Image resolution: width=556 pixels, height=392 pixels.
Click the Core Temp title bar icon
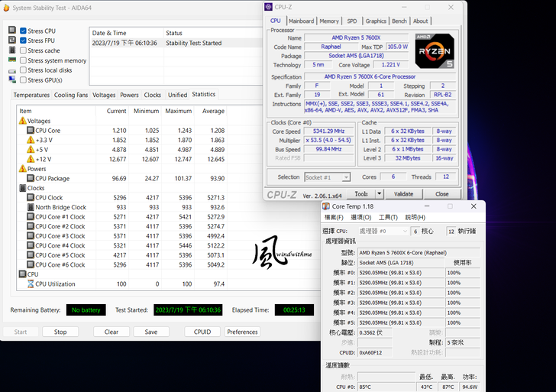[327, 206]
